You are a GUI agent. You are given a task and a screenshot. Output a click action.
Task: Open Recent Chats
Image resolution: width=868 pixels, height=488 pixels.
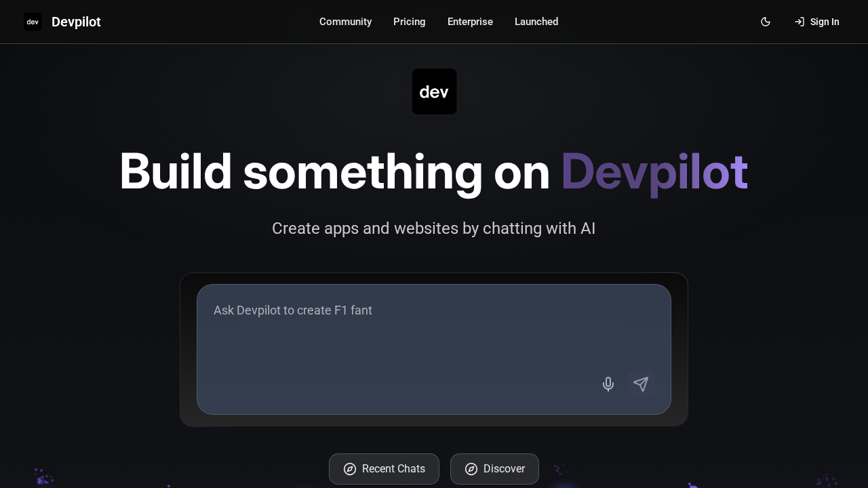[384, 468]
